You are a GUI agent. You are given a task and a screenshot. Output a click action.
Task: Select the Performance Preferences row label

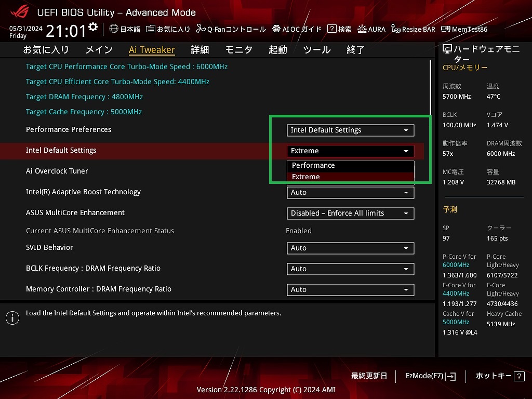click(69, 129)
